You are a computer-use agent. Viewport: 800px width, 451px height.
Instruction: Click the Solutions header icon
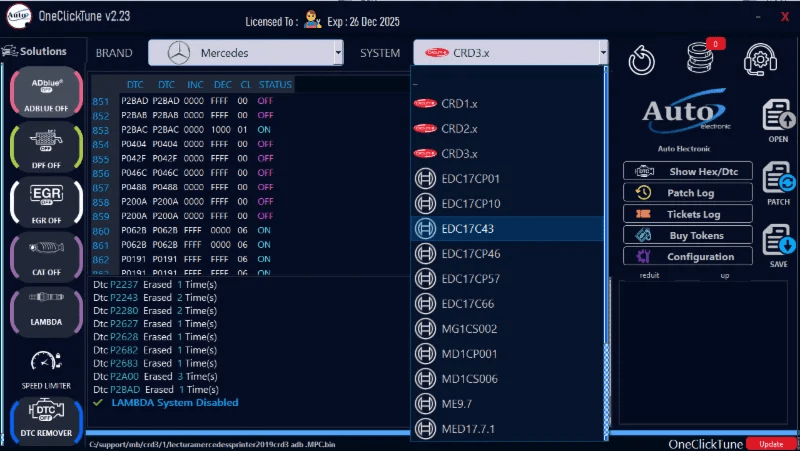pos(9,51)
